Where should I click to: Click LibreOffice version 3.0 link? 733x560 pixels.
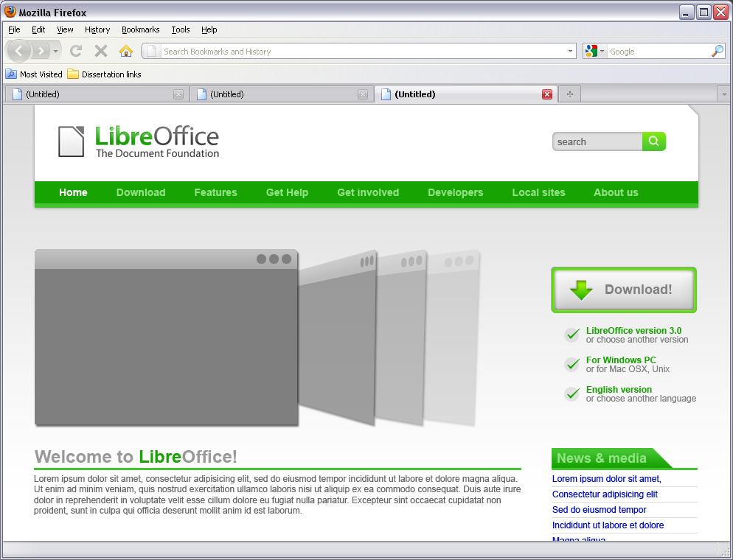pyautogui.click(x=634, y=331)
